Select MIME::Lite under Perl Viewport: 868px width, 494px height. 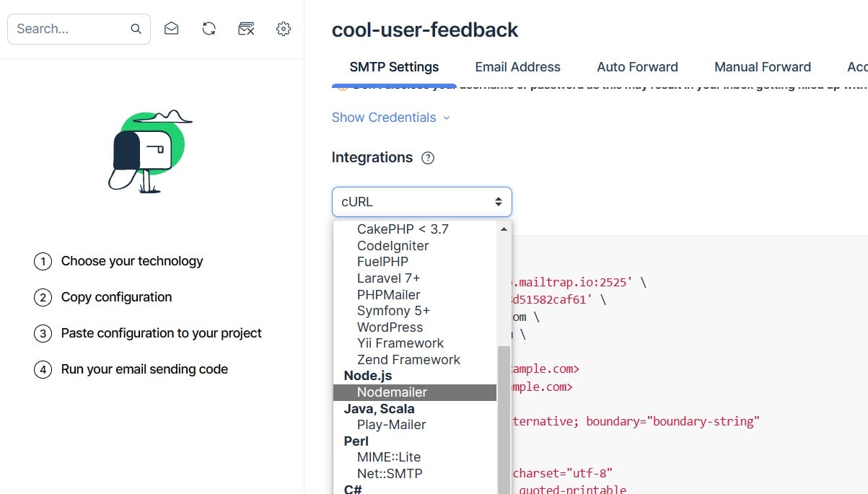[x=415, y=457]
